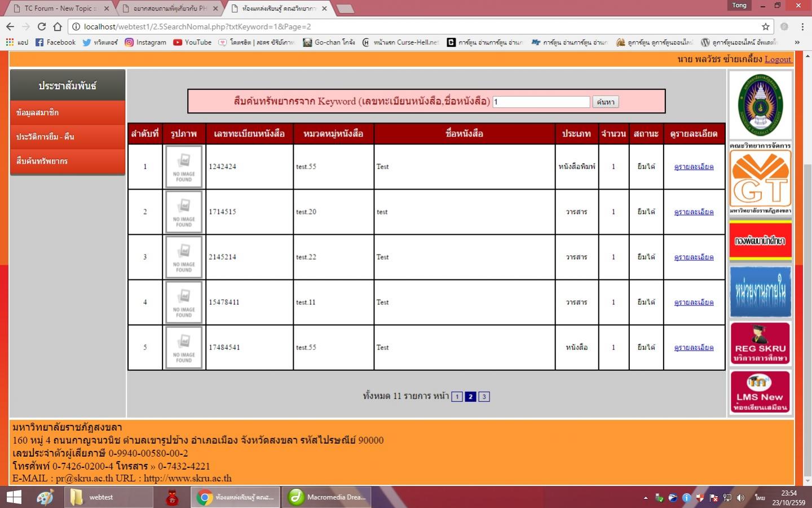
Task: Open details link for book 1714515
Action: coord(694,212)
